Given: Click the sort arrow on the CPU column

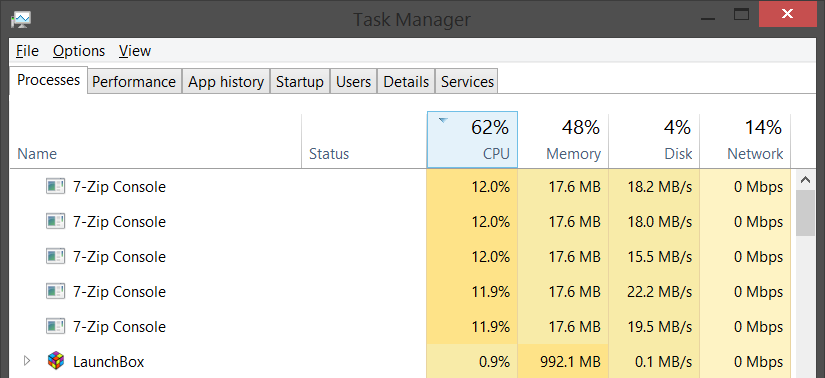Looking at the screenshot, I should [444, 121].
